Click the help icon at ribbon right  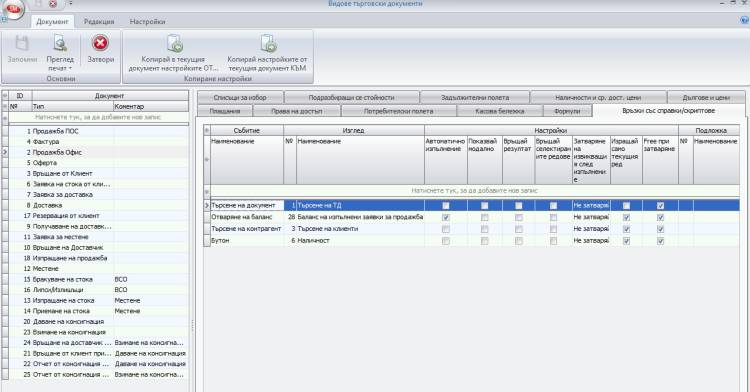[744, 21]
